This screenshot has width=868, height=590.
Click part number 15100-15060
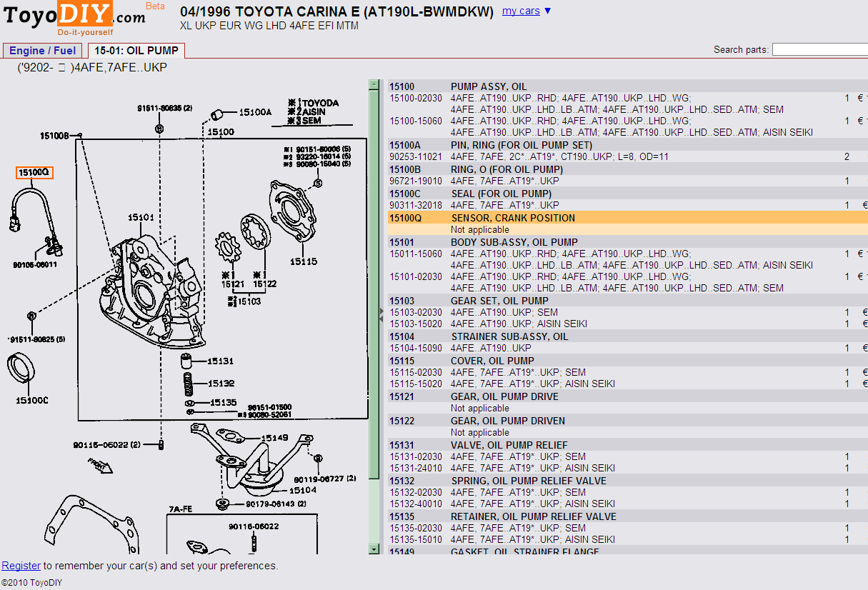[415, 121]
